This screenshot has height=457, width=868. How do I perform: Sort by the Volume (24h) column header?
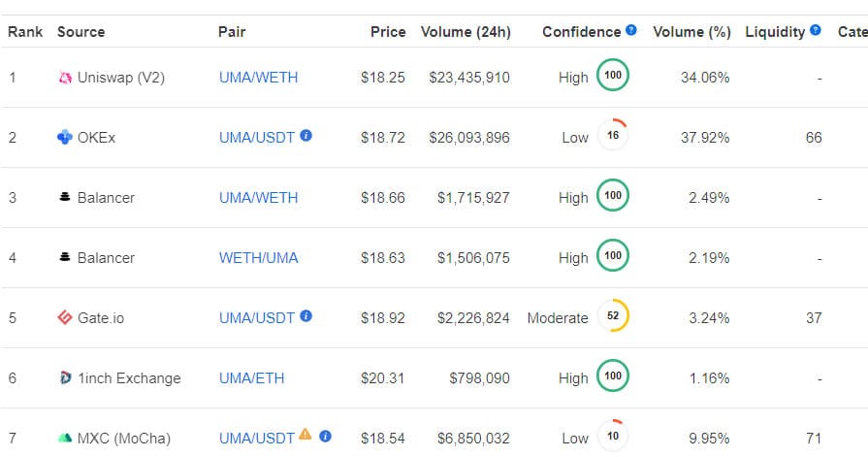click(466, 32)
